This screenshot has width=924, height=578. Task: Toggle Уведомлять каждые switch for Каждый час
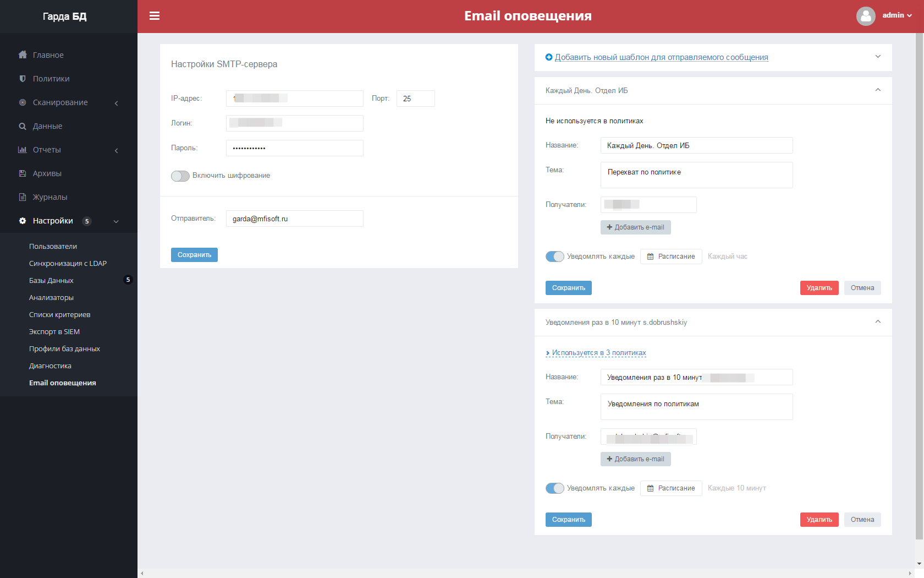pyautogui.click(x=555, y=257)
